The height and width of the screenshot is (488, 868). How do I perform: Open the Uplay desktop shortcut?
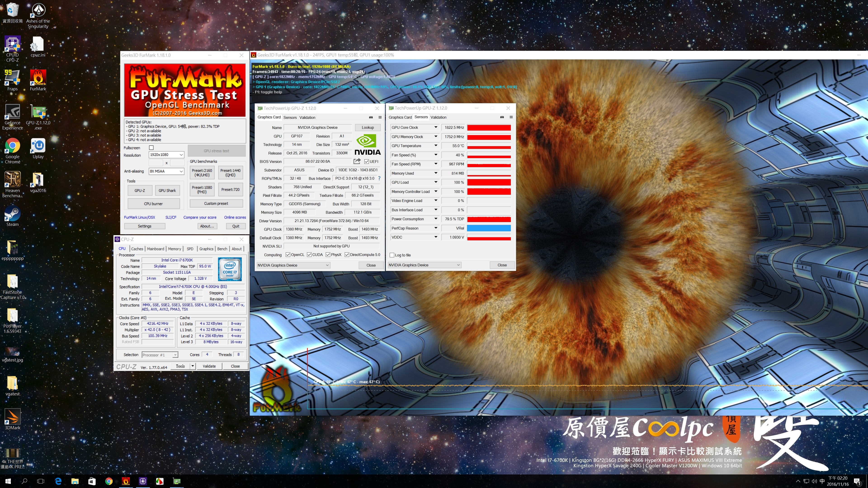pos(38,148)
